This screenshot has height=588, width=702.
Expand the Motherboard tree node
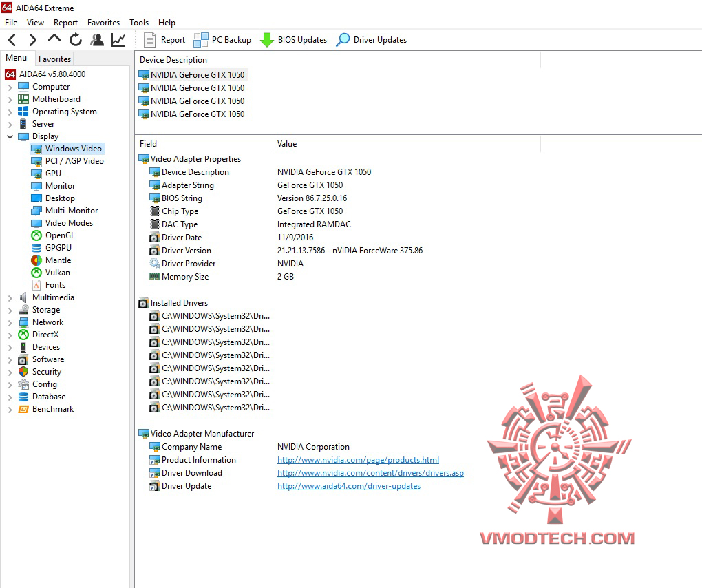point(10,99)
